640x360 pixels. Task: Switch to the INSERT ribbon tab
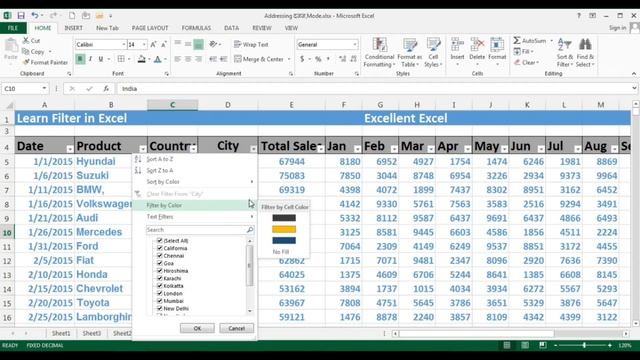[73, 28]
